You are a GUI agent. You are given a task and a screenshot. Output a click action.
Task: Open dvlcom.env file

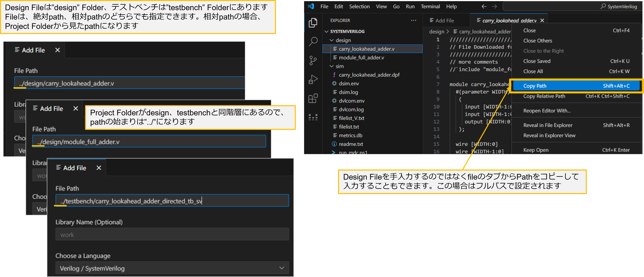[372, 101]
